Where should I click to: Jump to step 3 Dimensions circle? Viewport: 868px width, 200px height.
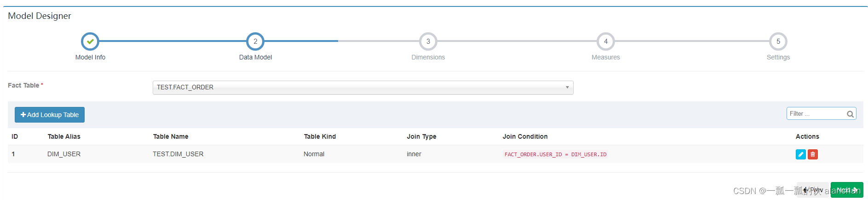[x=428, y=41]
